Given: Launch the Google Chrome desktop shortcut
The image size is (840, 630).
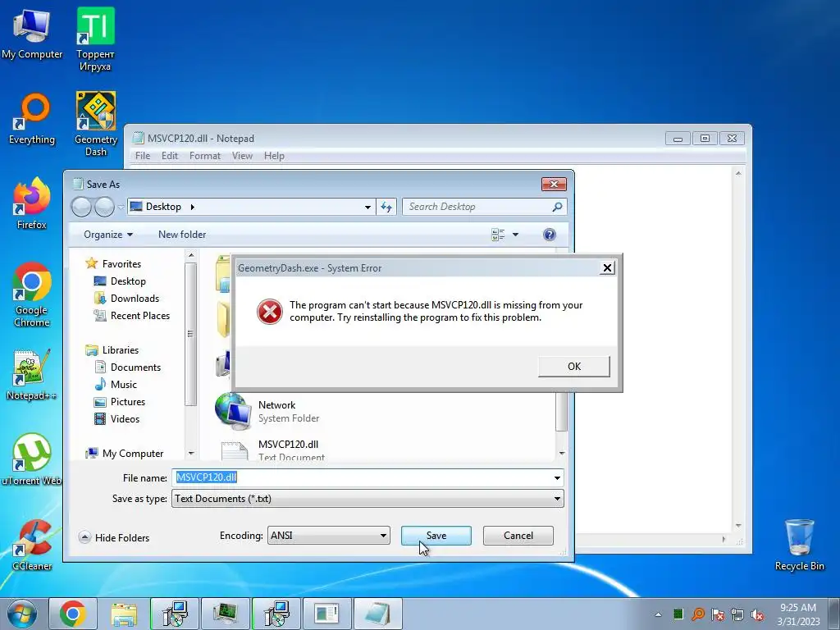Looking at the screenshot, I should pos(32,294).
